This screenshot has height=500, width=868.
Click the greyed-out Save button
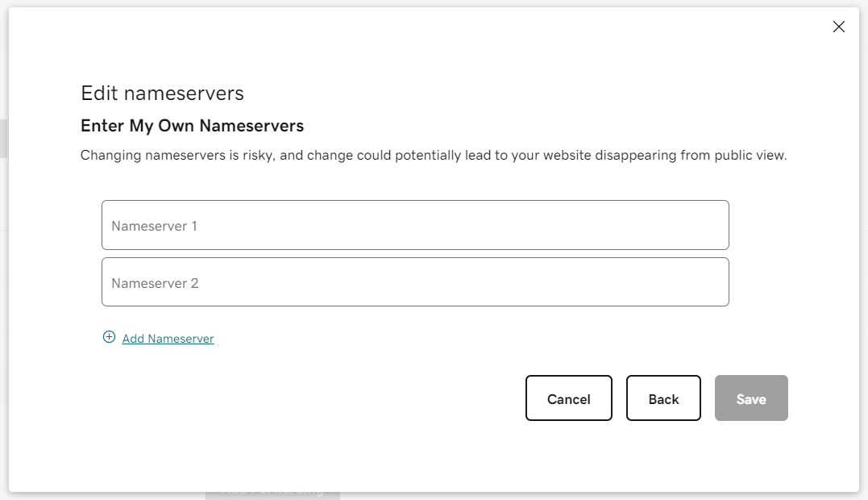point(751,398)
